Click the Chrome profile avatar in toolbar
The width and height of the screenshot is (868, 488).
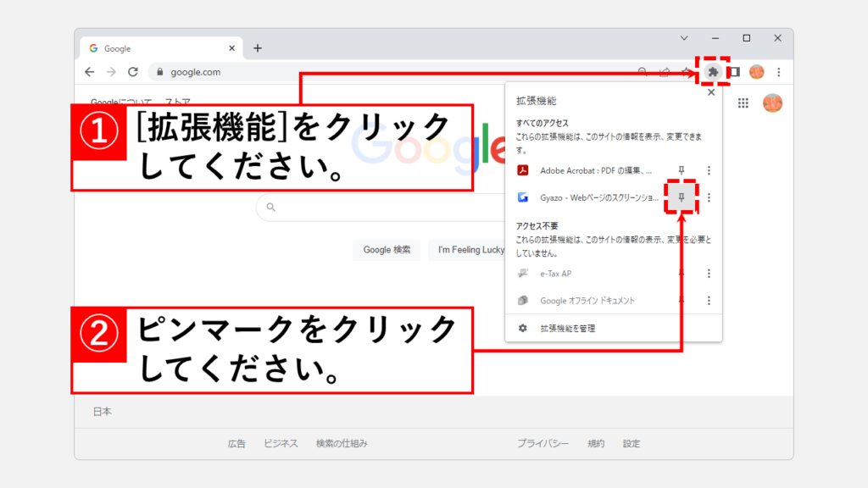756,72
